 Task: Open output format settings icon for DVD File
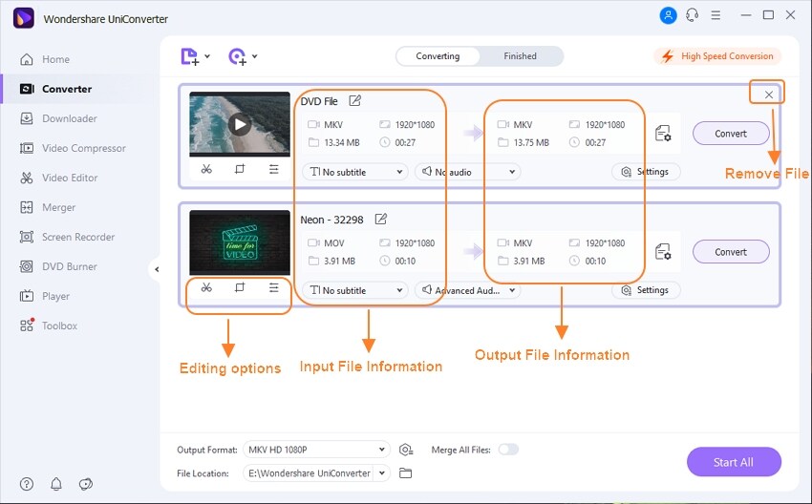(663, 134)
